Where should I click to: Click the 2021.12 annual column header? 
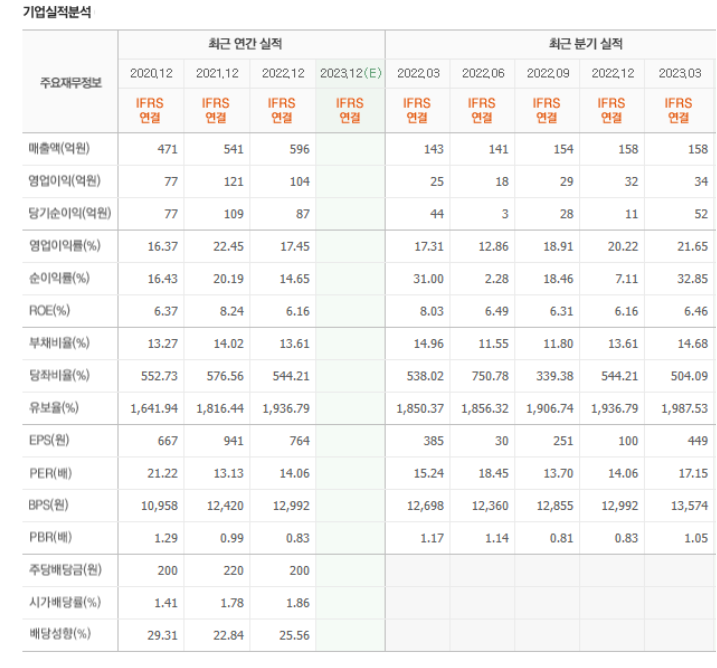(x=217, y=73)
